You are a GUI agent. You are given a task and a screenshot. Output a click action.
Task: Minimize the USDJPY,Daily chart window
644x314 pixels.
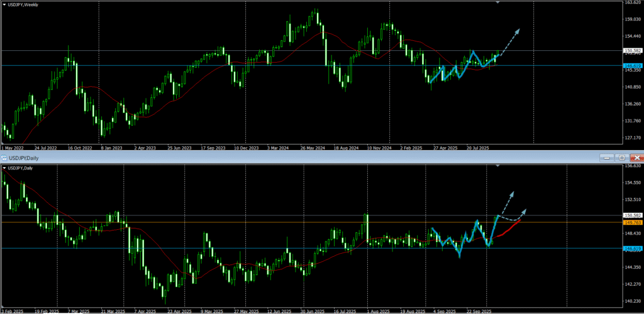(x=606, y=158)
